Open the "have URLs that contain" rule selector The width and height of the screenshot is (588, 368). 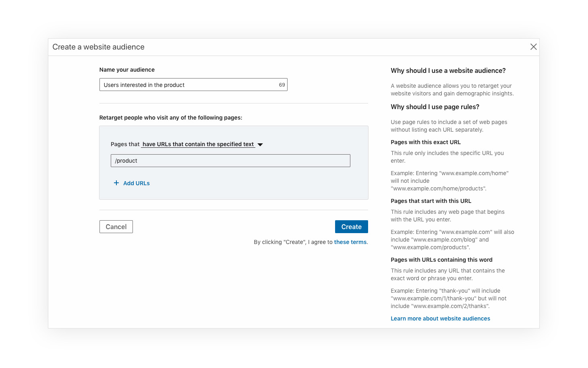pyautogui.click(x=198, y=144)
